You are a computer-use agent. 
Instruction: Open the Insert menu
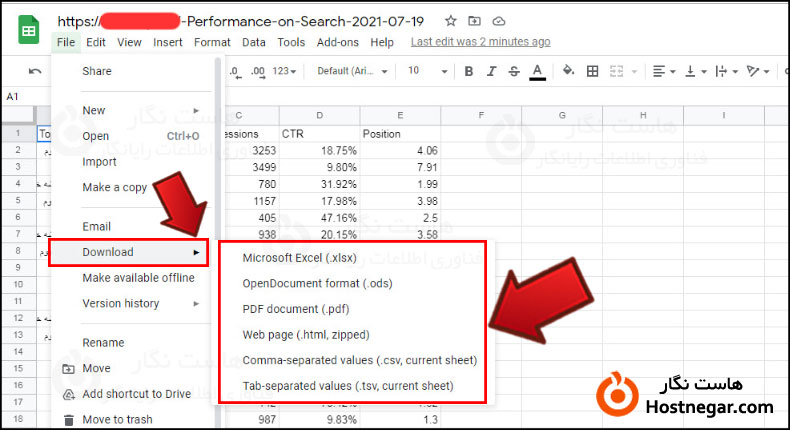pos(168,42)
